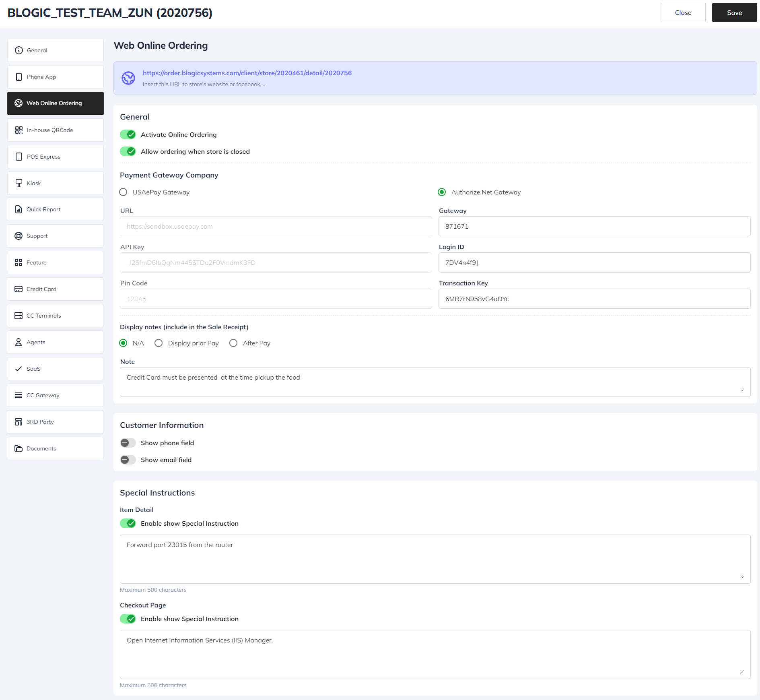Click the Note text area
This screenshot has height=700, width=760.
coord(435,382)
